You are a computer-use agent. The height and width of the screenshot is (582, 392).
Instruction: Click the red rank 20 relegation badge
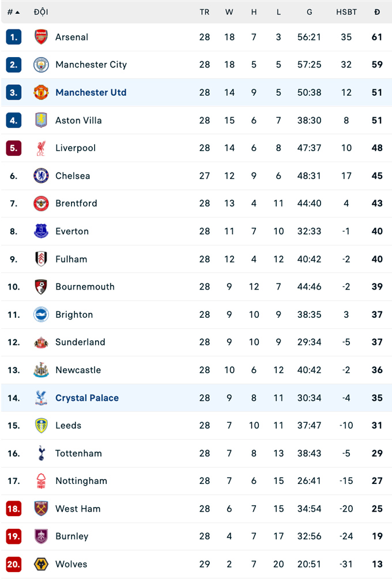14,564
